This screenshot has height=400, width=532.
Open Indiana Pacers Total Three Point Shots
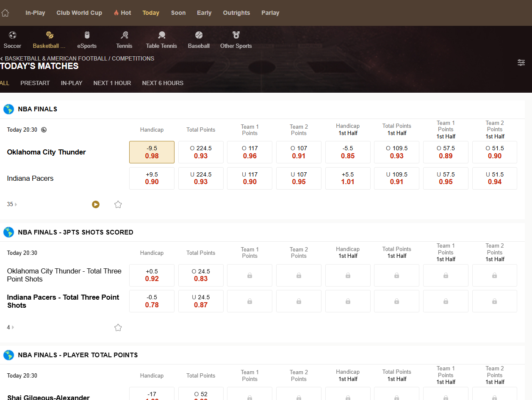click(x=63, y=301)
